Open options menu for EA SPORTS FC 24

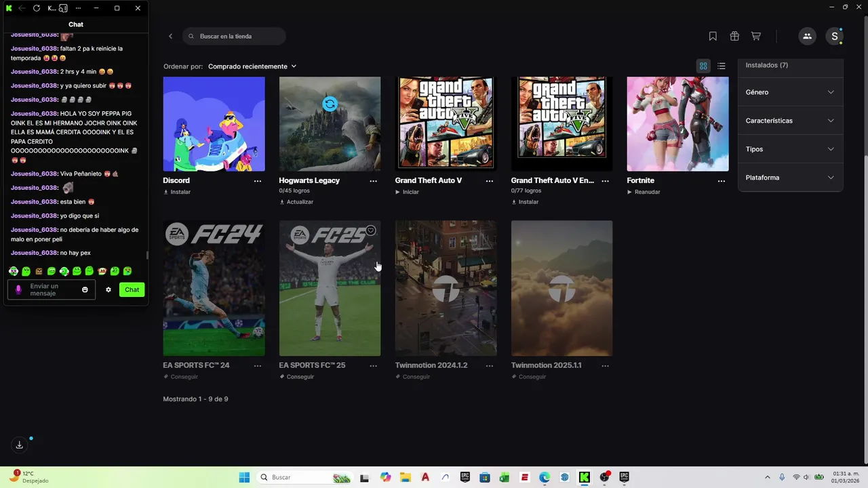tap(258, 365)
